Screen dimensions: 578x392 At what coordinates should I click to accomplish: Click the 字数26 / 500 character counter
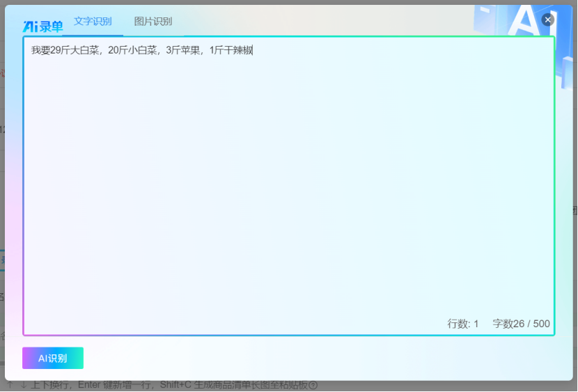pos(521,324)
